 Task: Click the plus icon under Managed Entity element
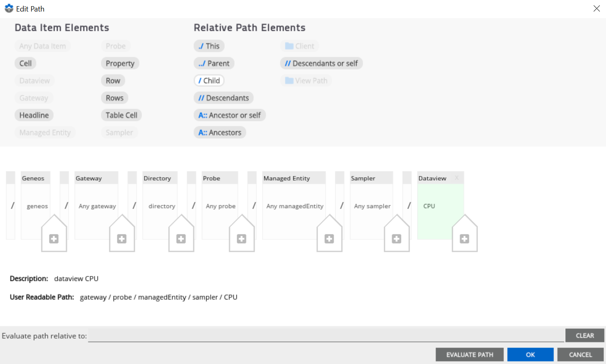pyautogui.click(x=329, y=239)
